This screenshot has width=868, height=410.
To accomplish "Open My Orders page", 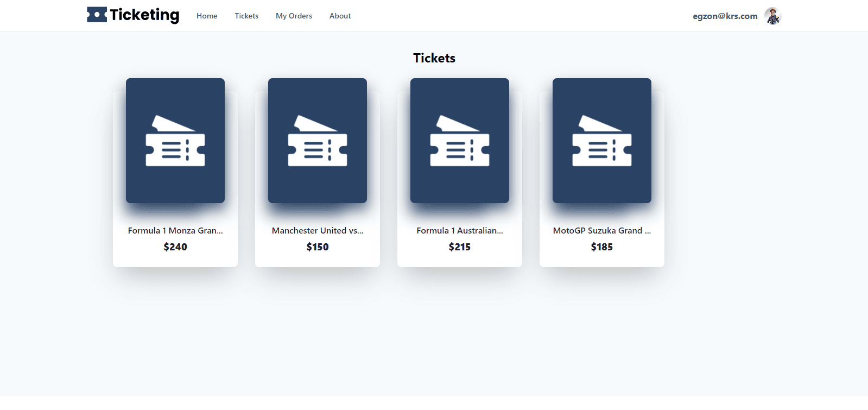I will (294, 16).
